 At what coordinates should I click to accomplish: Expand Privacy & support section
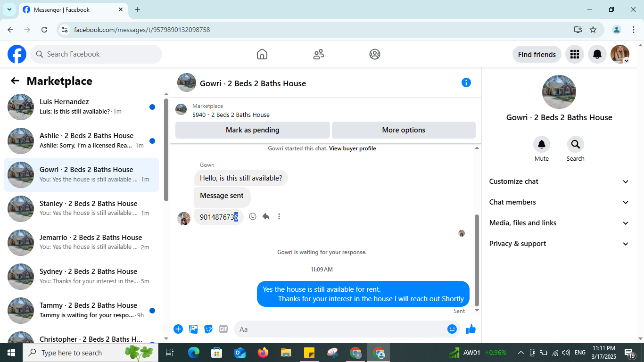(559, 244)
